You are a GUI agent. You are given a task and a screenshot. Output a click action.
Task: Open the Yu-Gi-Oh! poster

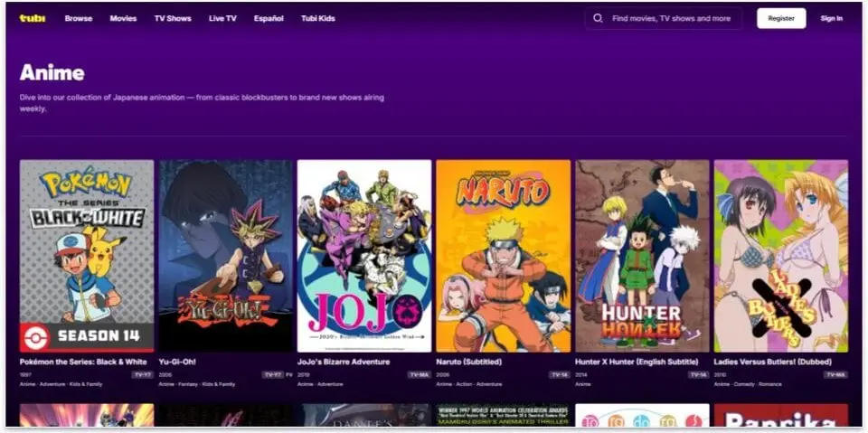click(x=226, y=256)
